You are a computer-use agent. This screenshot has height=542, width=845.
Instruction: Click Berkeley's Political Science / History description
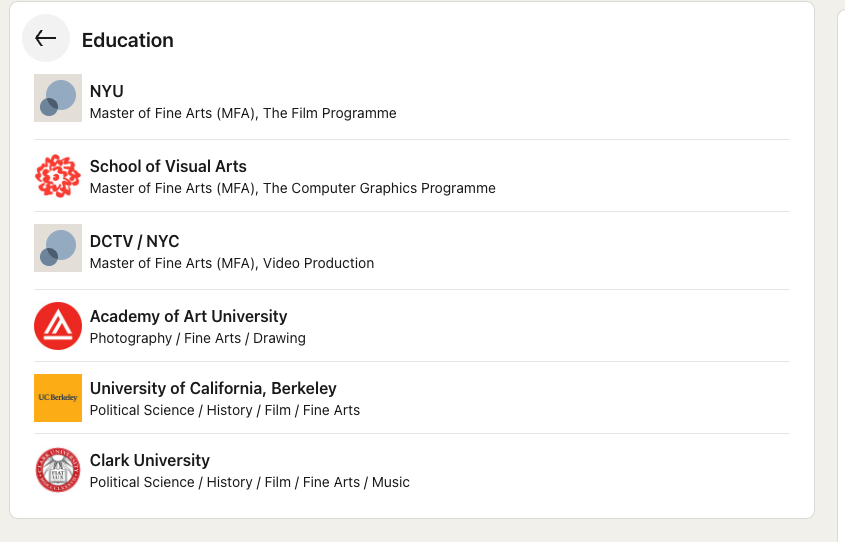coord(225,410)
